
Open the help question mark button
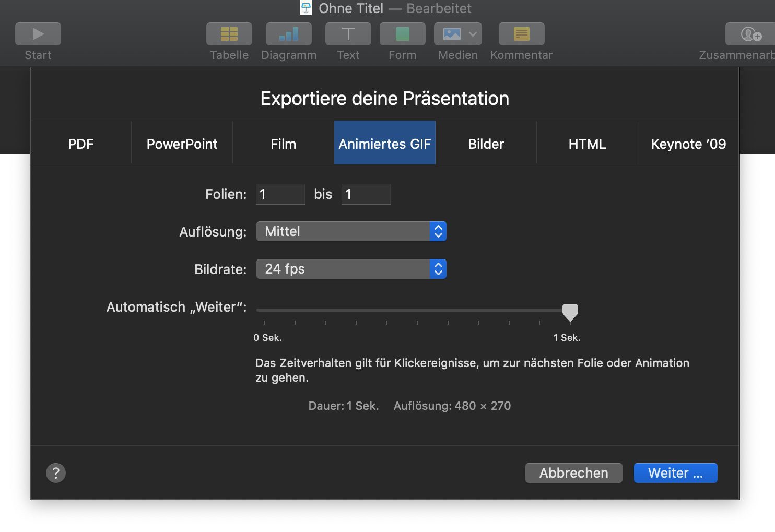coord(56,473)
